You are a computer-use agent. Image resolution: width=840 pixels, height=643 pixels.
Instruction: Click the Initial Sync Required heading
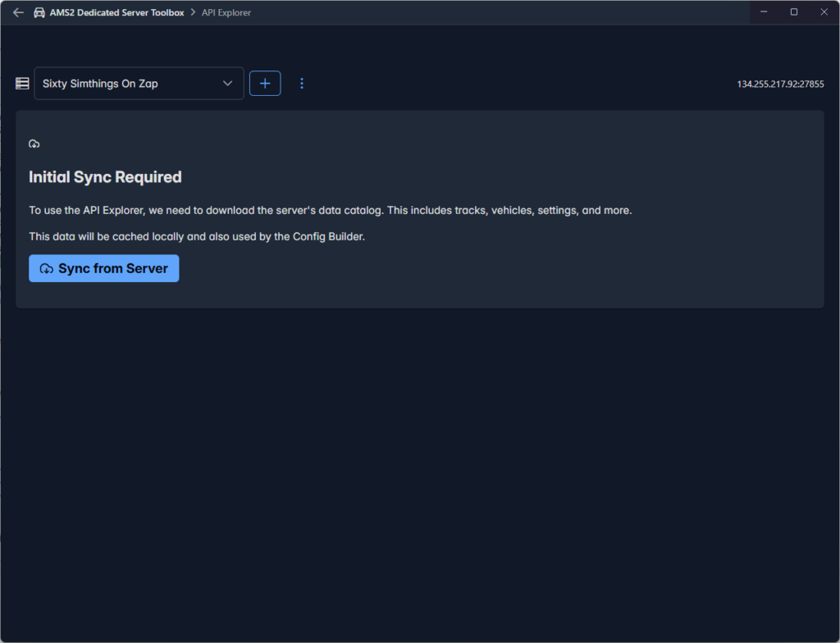tap(105, 177)
